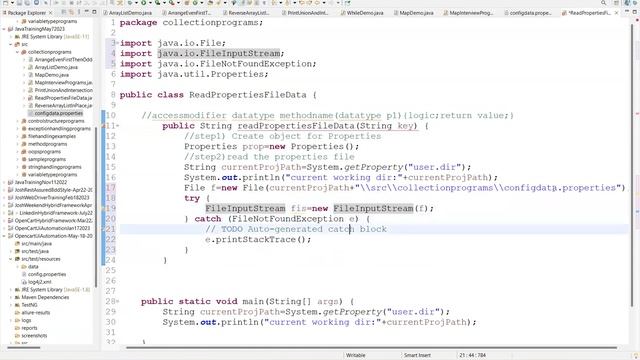Click Collapse All in Package Explorer
The image size is (640, 360).
(x=64, y=12)
